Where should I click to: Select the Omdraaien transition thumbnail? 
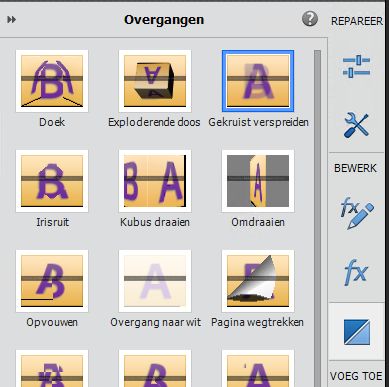[x=258, y=181]
